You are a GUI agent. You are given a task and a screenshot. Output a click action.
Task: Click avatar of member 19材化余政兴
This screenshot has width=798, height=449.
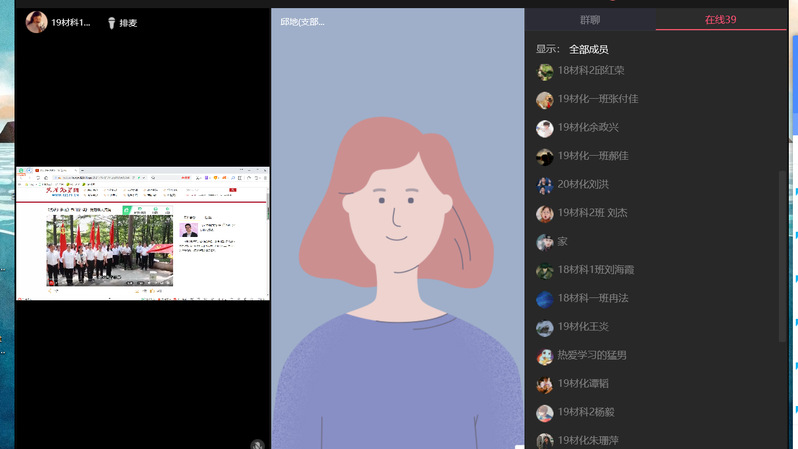544,128
